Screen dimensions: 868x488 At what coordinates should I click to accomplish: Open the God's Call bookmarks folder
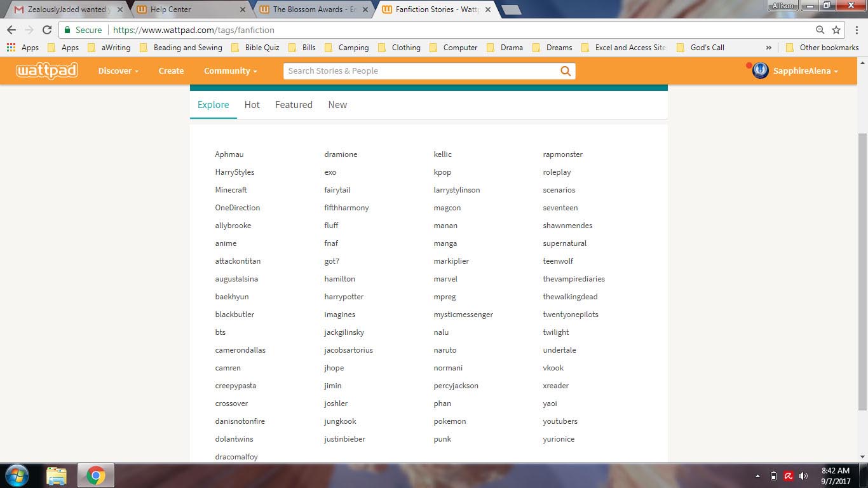[701, 48]
